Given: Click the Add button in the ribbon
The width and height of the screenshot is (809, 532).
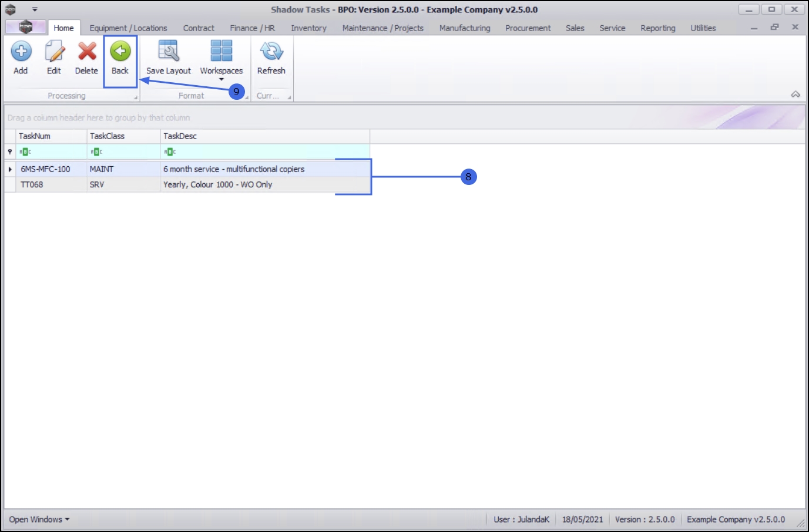Looking at the screenshot, I should 21,58.
